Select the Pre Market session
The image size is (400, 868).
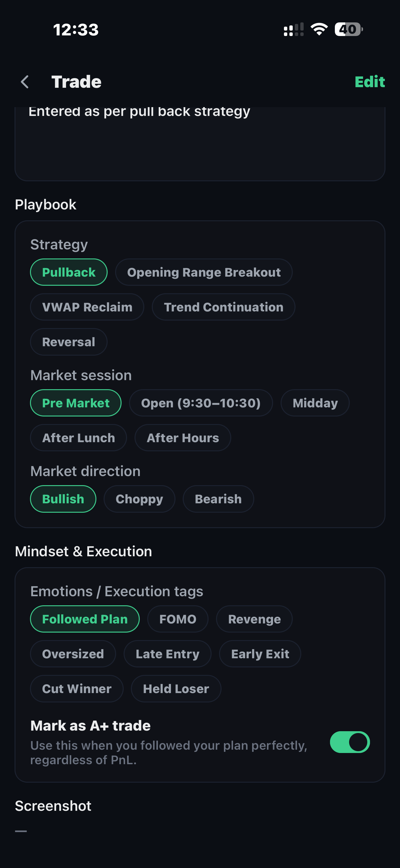tap(75, 403)
